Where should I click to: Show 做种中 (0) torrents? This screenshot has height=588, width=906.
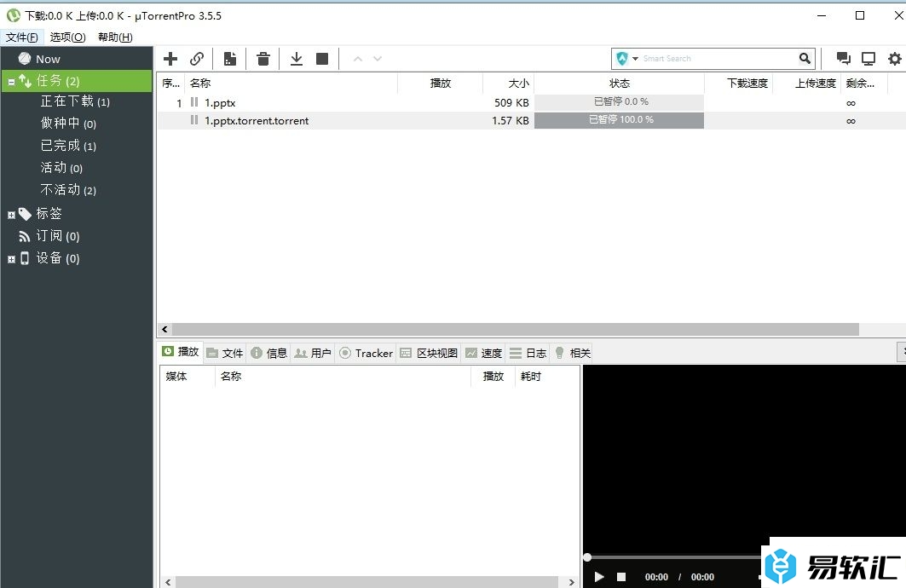pos(68,124)
